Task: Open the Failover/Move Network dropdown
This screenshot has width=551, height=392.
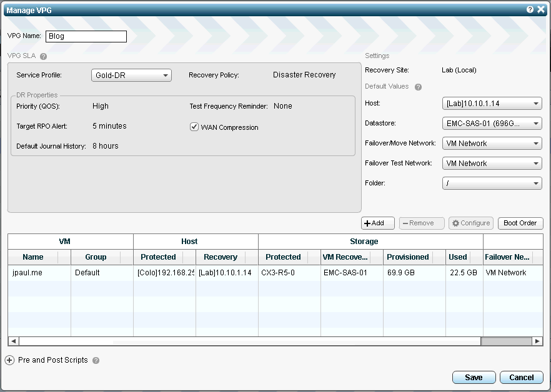Action: (492, 144)
